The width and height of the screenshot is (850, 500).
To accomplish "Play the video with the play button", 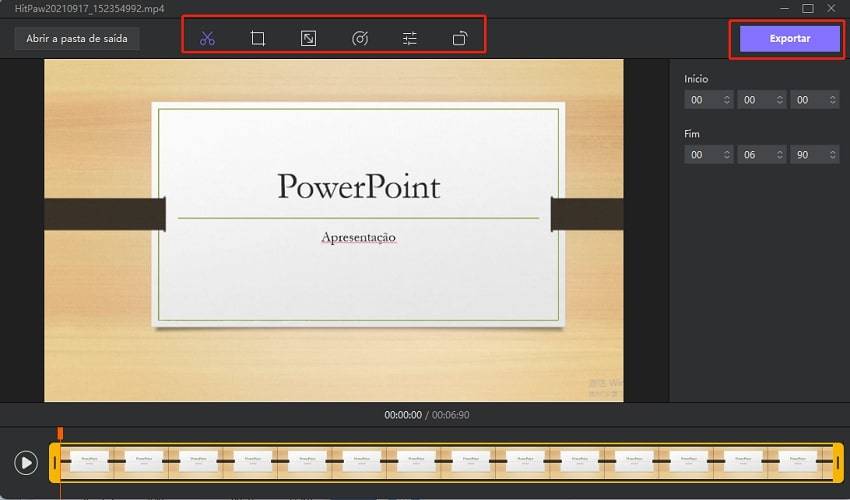I will coord(26,463).
